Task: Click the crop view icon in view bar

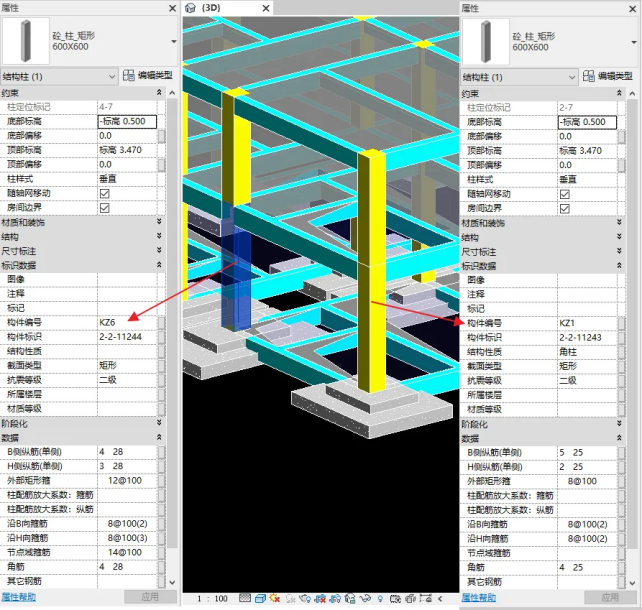Action: [320, 599]
